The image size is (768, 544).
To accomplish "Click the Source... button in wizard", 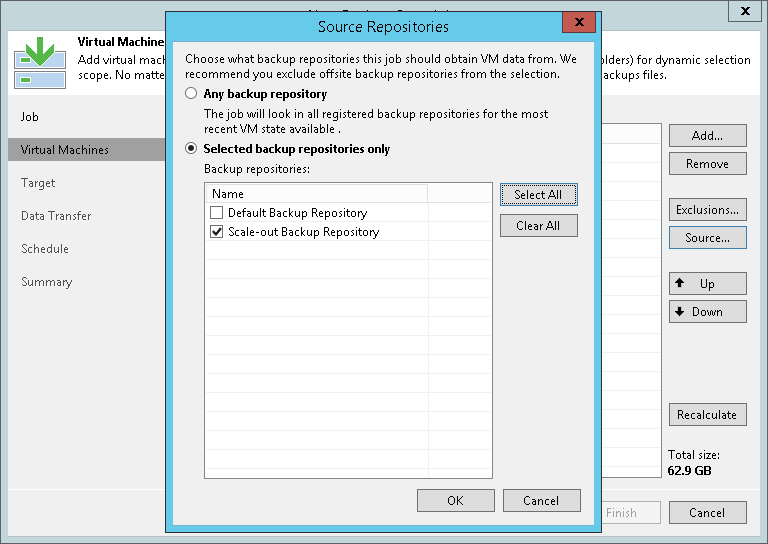I will coord(708,237).
